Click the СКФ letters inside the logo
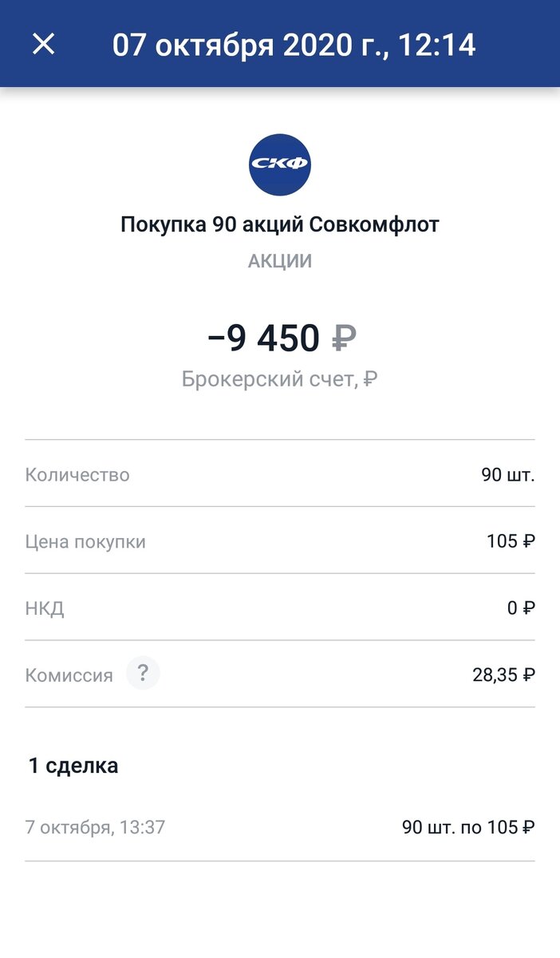This screenshot has width=560, height=958. click(x=280, y=162)
